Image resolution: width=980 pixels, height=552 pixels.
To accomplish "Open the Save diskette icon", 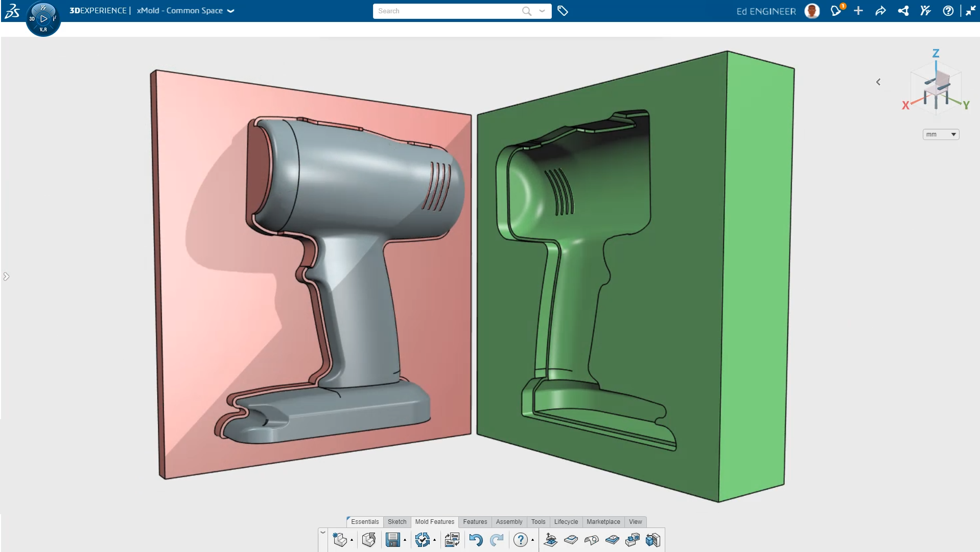I will 392,540.
